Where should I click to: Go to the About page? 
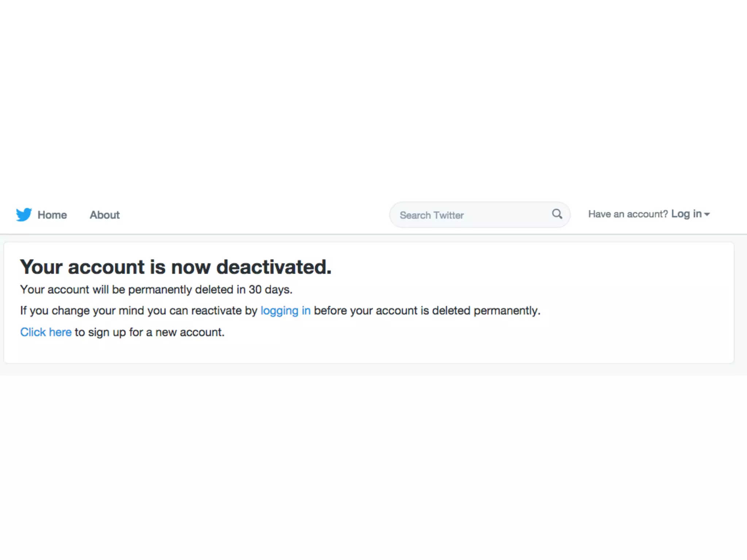(x=105, y=215)
